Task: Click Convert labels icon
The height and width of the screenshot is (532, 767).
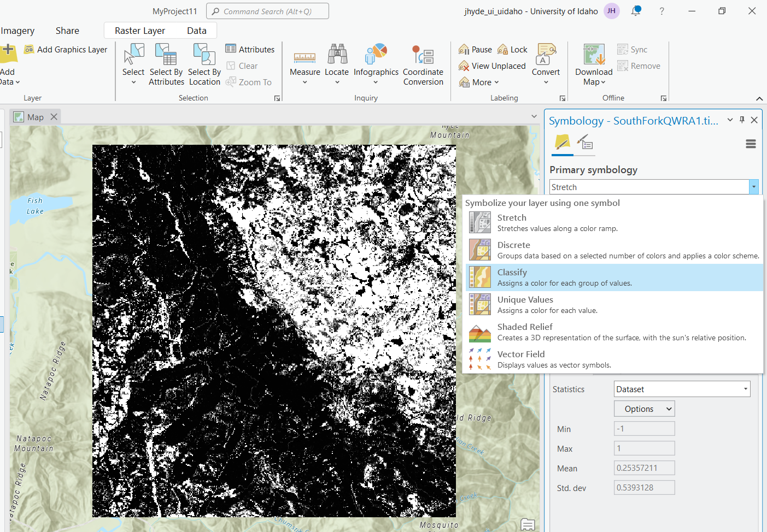Action: 546,55
